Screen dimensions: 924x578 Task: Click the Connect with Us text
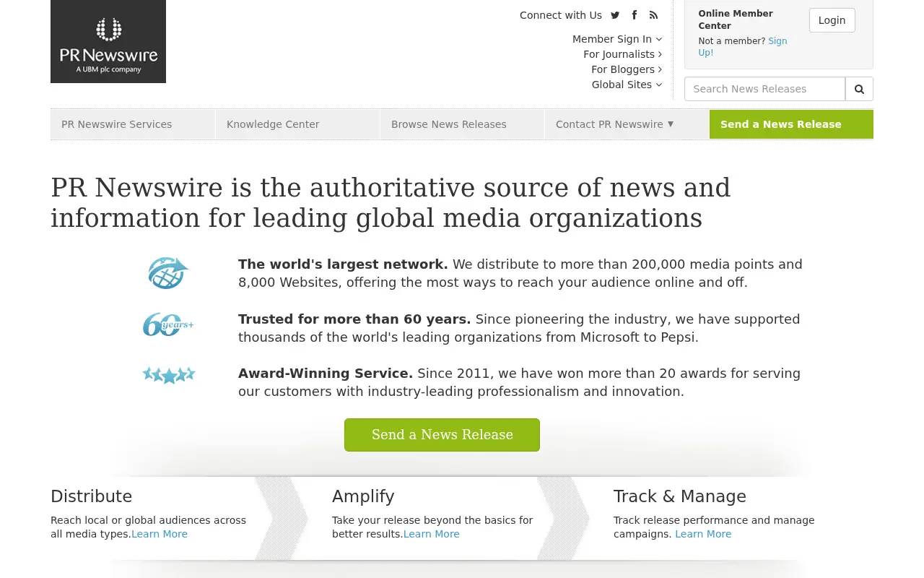click(x=561, y=15)
